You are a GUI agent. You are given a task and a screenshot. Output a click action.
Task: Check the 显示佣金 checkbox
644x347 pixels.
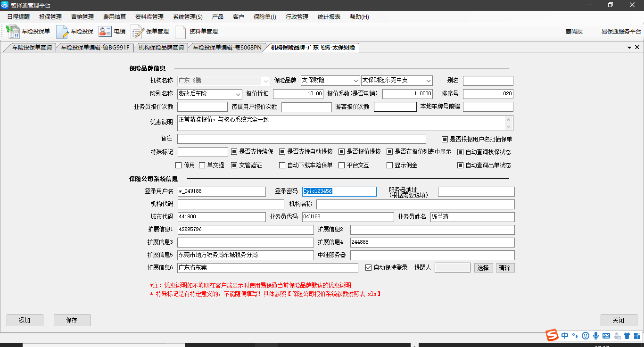tap(390, 165)
